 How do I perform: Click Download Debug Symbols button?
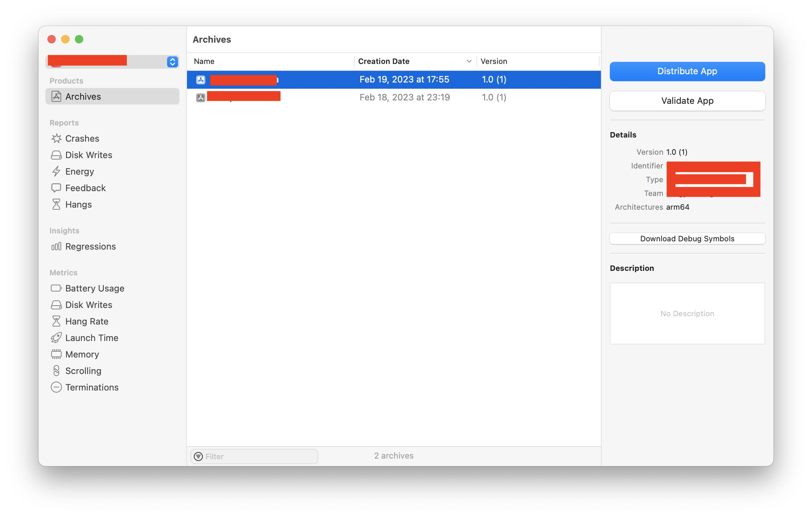(x=687, y=238)
